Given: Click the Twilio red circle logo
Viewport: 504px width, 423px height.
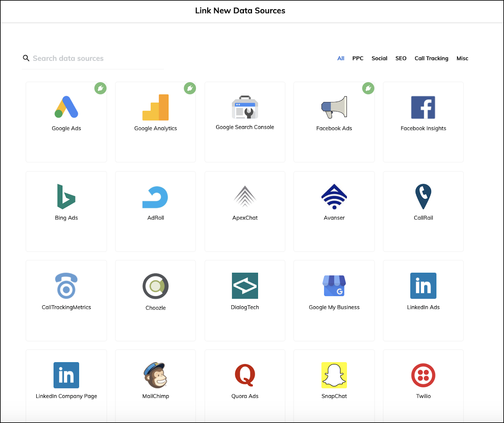Looking at the screenshot, I should pyautogui.click(x=423, y=375).
